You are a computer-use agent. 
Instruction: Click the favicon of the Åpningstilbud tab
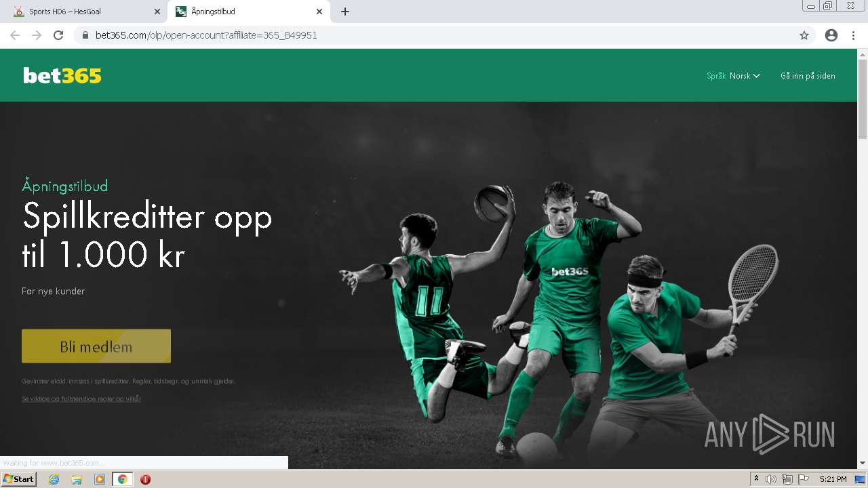[x=180, y=12]
